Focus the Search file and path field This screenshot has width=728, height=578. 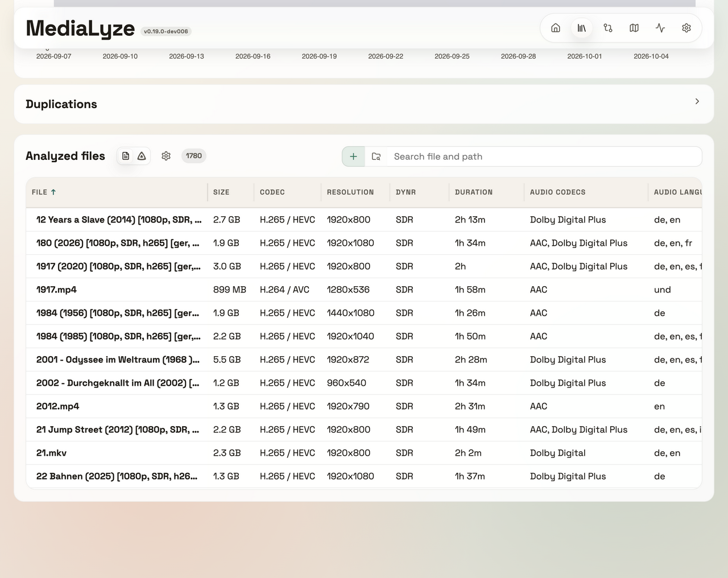[544, 156]
